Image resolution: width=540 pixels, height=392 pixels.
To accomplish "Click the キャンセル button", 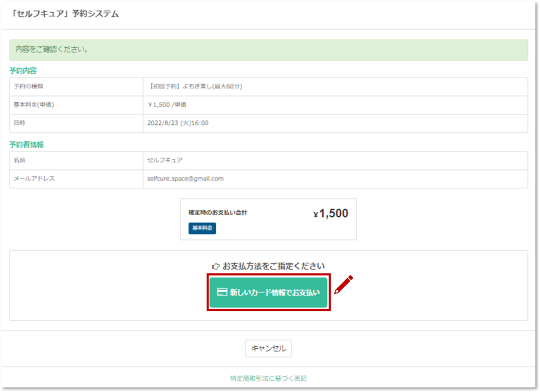I will [268, 348].
